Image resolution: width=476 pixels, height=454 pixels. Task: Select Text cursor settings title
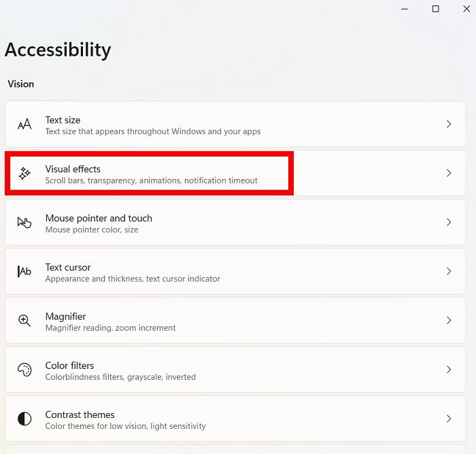click(68, 267)
